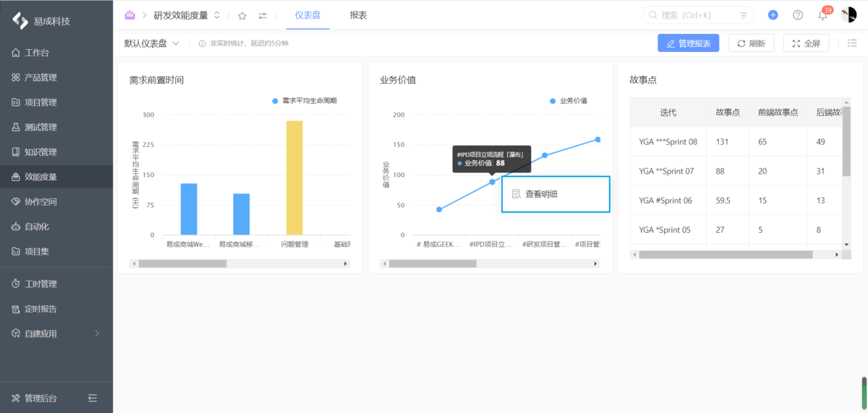Click the data point valued 88
868x413 pixels.
pyautogui.click(x=493, y=182)
